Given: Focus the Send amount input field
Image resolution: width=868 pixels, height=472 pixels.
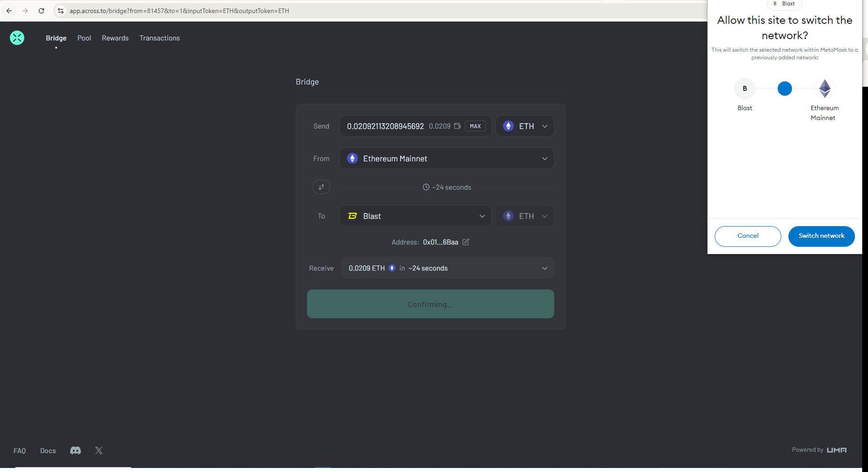Looking at the screenshot, I should coord(385,126).
